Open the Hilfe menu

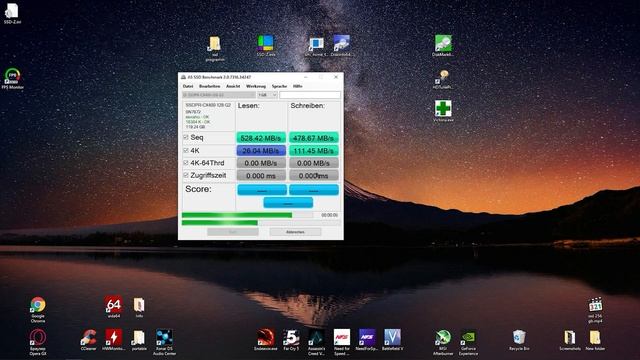pos(298,86)
